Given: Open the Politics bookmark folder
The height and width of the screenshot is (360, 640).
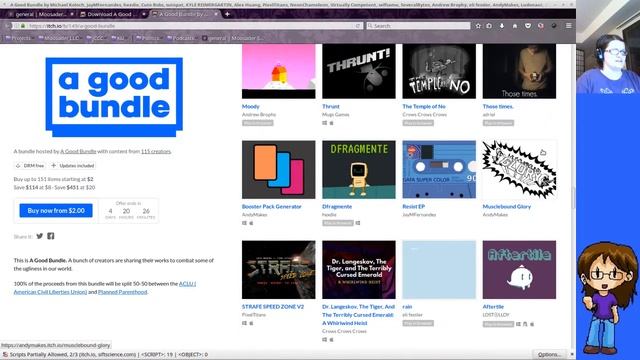Looking at the screenshot, I should (148, 38).
